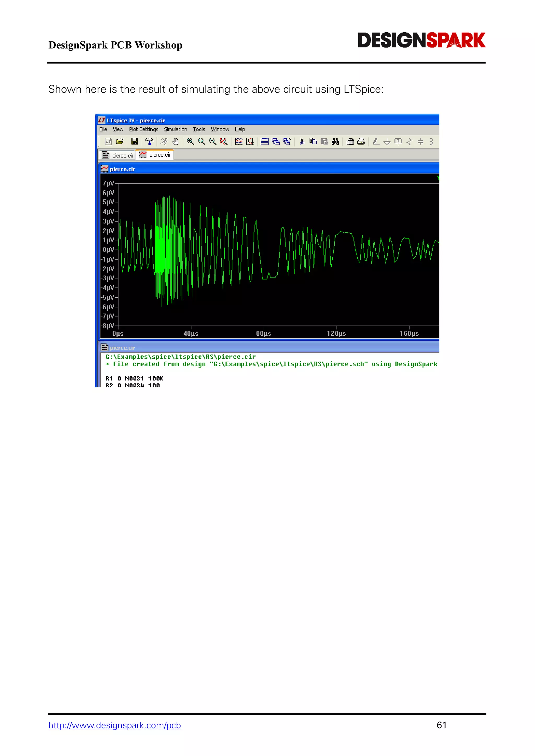Open Print Setup icon
The image size is (535, 756).
click(x=350, y=141)
